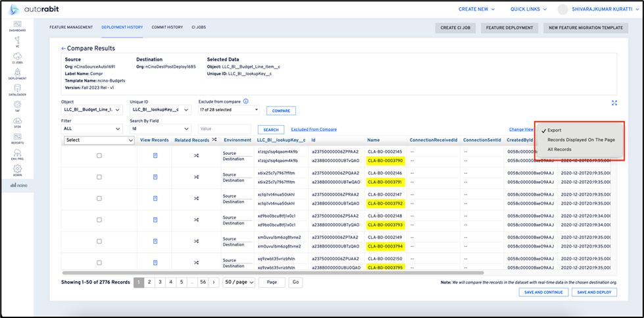This screenshot has height=318, width=644.
Task: Tick the checkbox for row xctqi1vt4nua50skhl
Action: [99, 198]
